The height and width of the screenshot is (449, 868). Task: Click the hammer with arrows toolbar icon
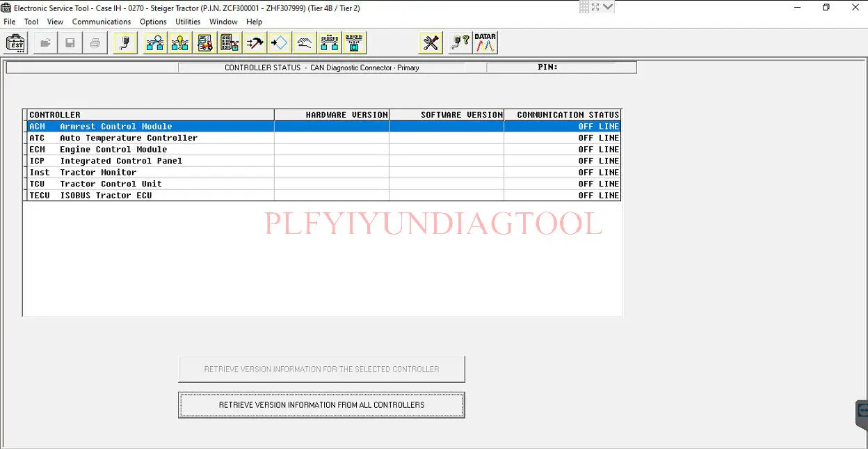click(255, 43)
